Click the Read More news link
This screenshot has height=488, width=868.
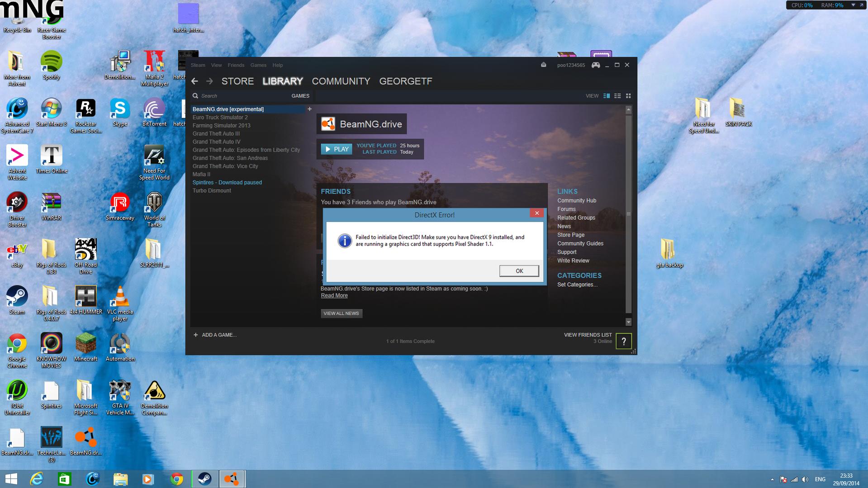(x=334, y=295)
